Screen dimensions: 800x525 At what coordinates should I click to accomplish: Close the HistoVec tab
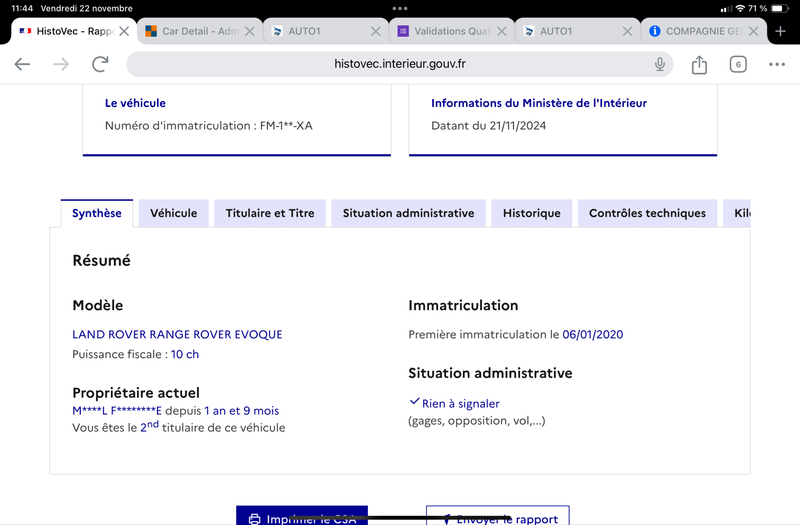tap(124, 32)
